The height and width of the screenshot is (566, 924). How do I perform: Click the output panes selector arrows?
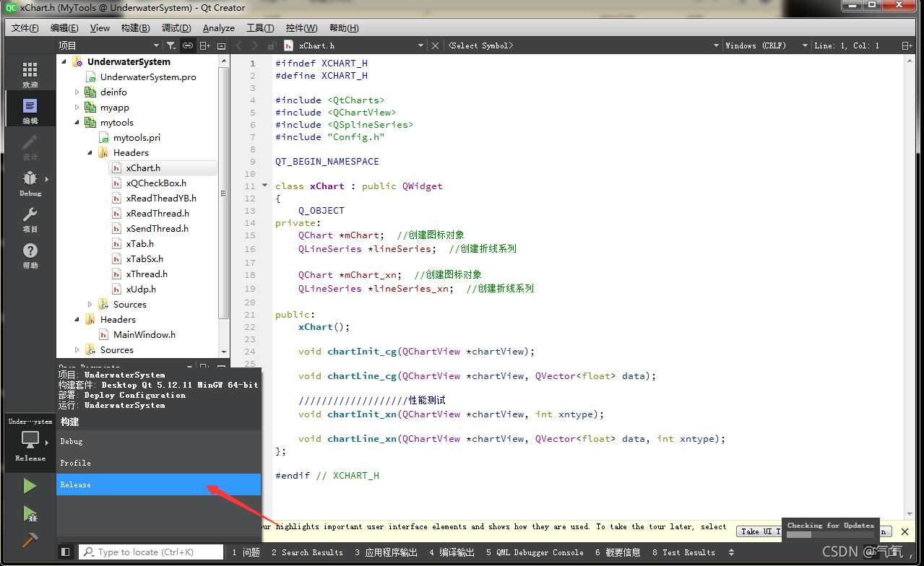point(731,552)
